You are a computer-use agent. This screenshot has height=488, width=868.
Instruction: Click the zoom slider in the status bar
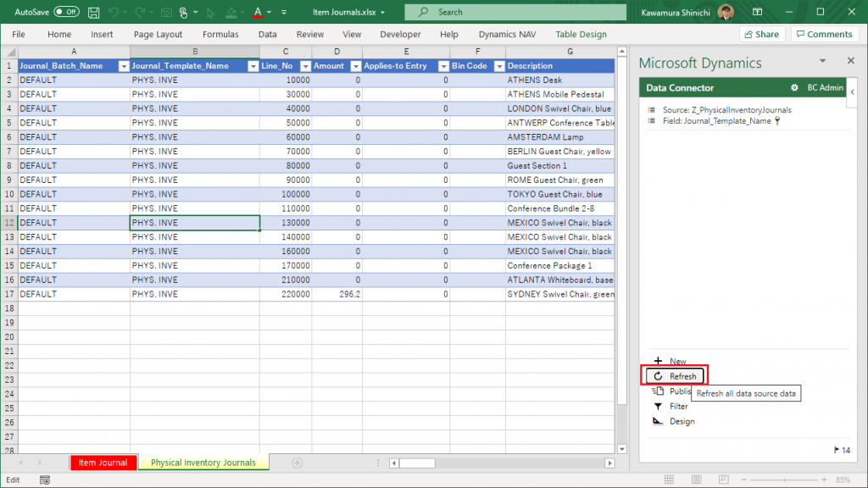pos(784,480)
